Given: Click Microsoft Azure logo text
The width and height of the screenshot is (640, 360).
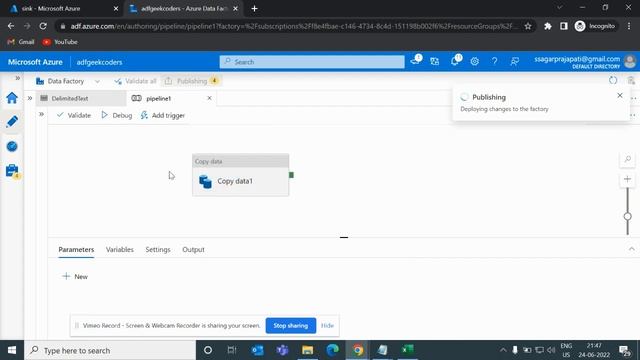Looking at the screenshot, I should 35,62.
